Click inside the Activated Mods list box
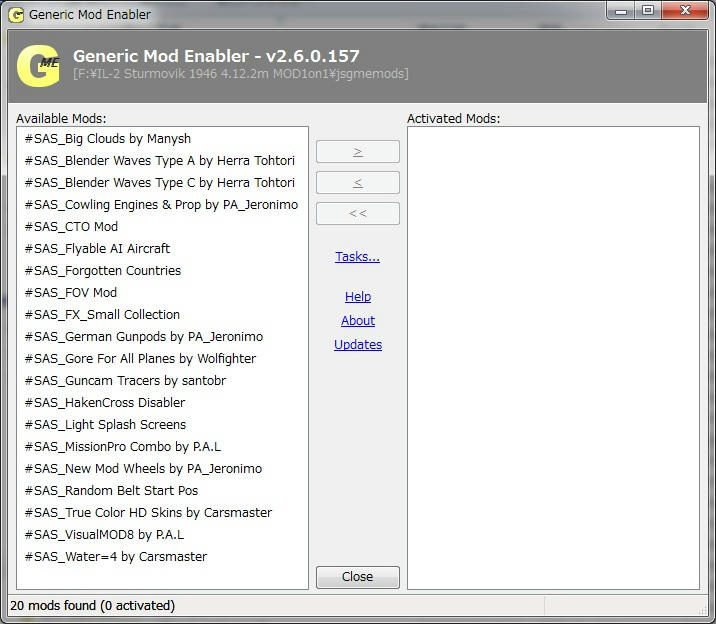 click(553, 358)
